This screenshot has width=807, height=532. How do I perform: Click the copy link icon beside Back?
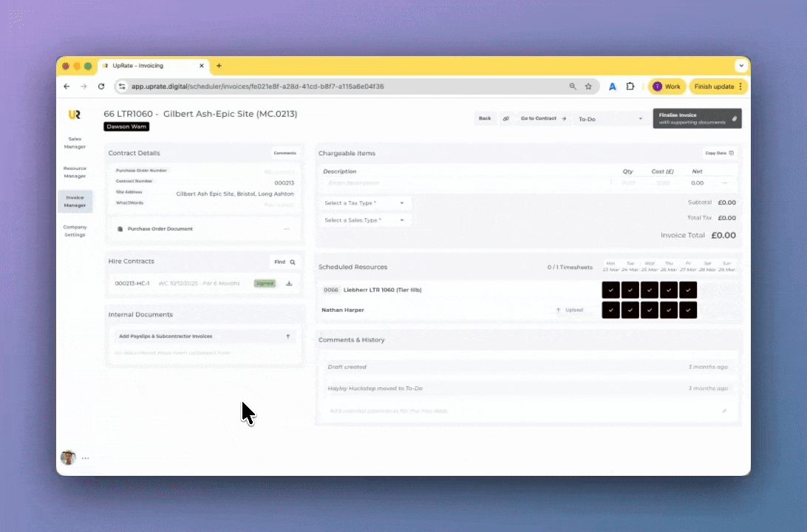506,118
